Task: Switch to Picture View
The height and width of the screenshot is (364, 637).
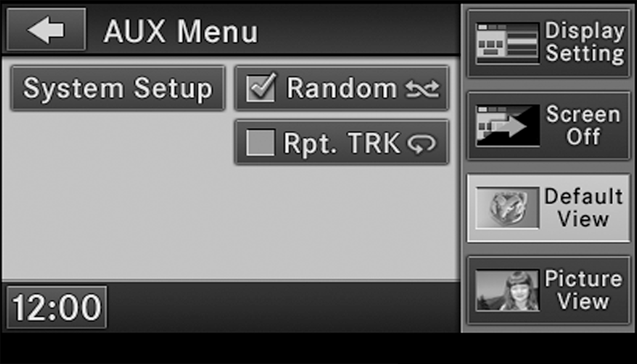Action: pyautogui.click(x=548, y=291)
